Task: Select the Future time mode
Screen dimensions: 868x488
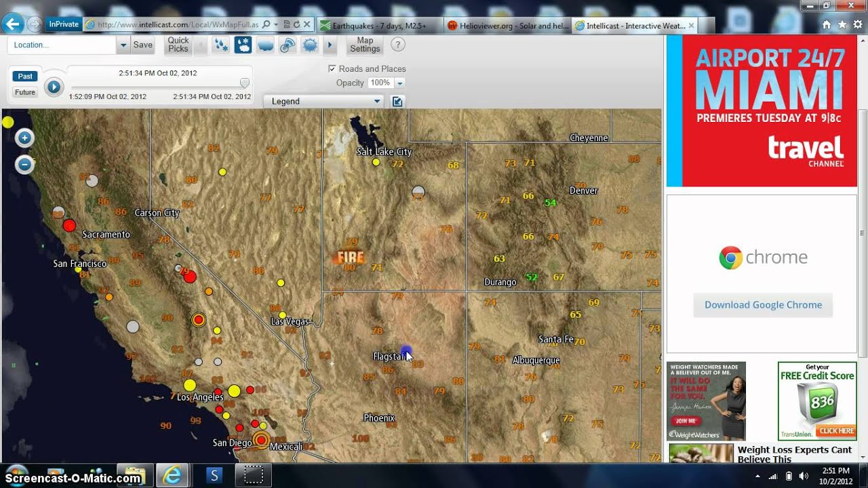Action: tap(25, 92)
